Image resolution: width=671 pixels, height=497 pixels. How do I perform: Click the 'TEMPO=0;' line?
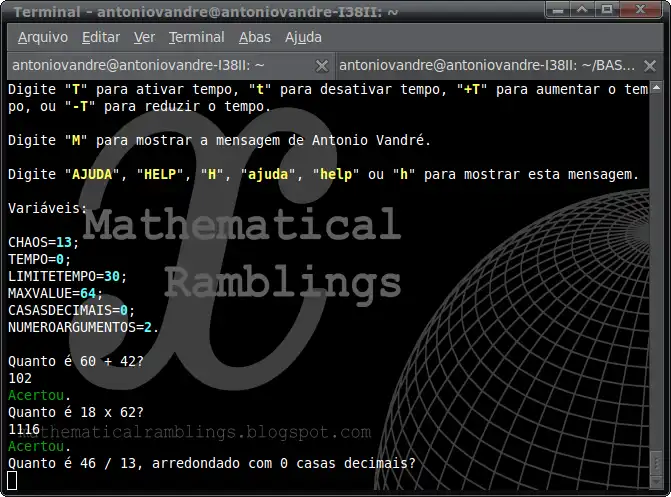[39, 259]
